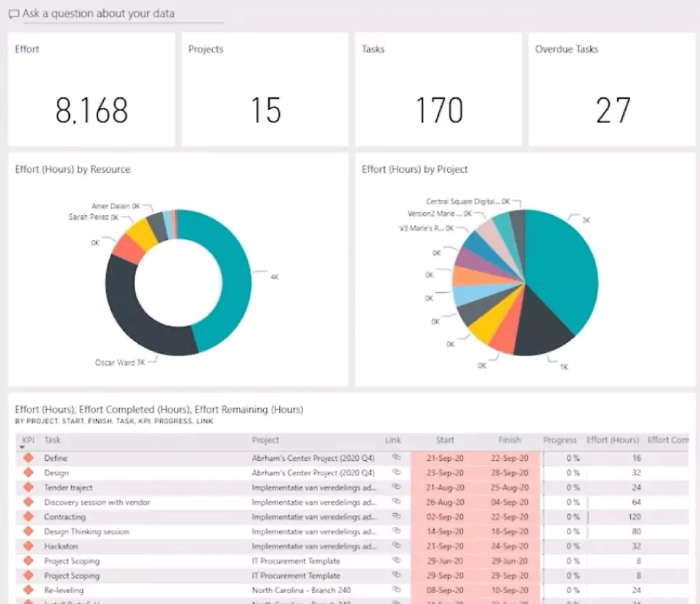
Task: Open the link icon in Design Thinking session row
Action: pyautogui.click(x=396, y=531)
